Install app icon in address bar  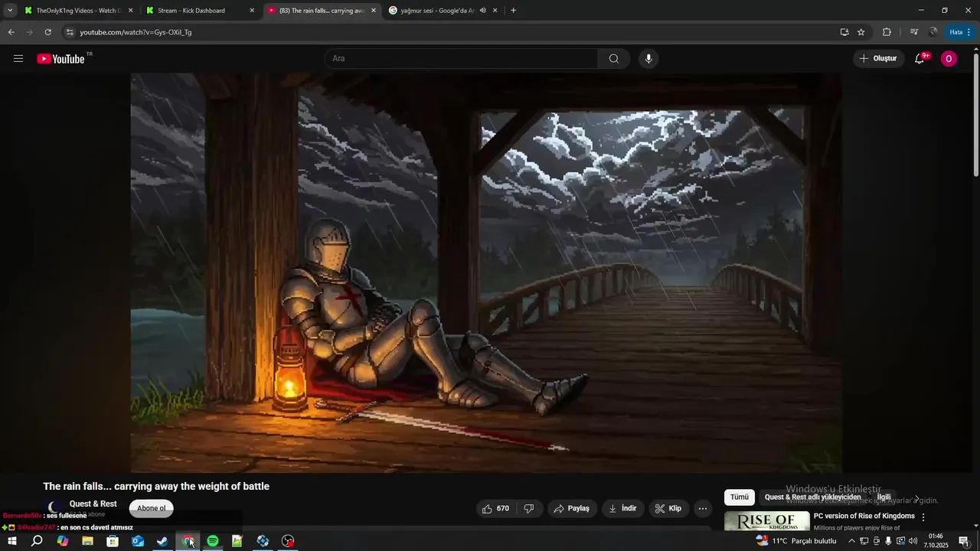[844, 32]
